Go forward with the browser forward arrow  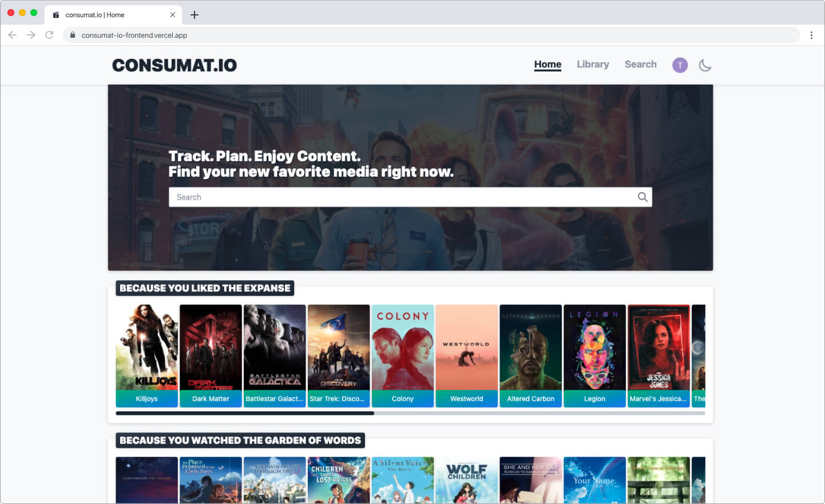31,35
